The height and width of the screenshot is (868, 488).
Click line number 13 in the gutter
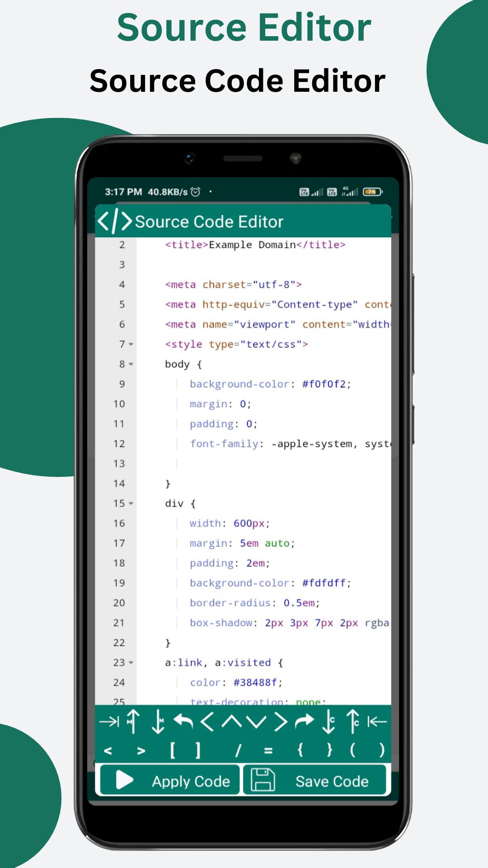point(119,464)
